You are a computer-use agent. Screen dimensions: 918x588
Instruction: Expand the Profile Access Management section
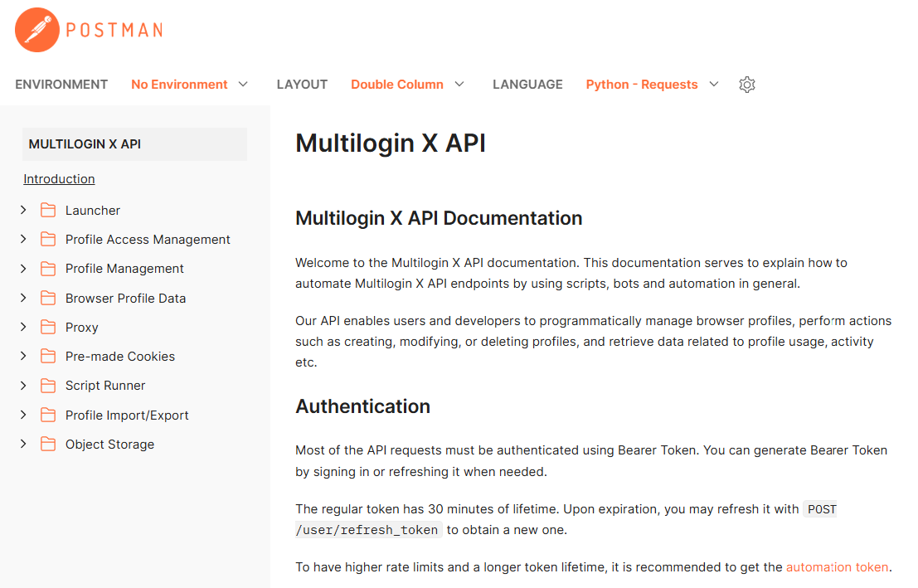click(x=22, y=239)
